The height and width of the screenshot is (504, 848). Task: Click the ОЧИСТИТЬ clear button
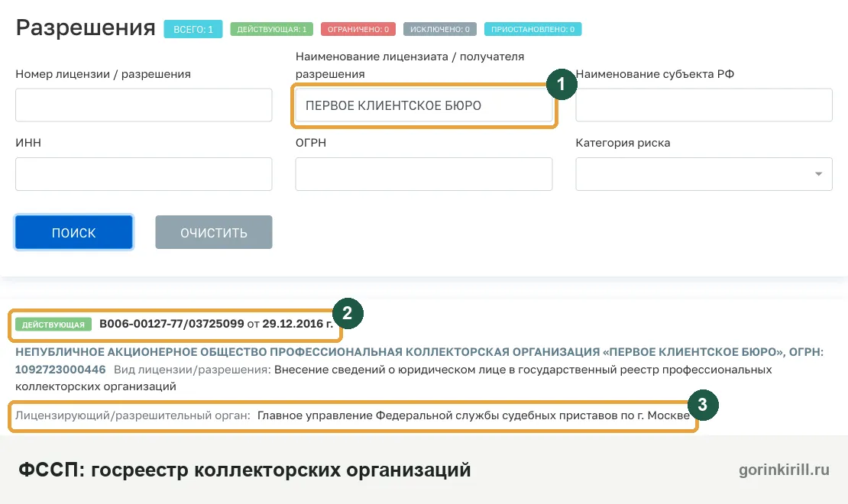pos(214,233)
